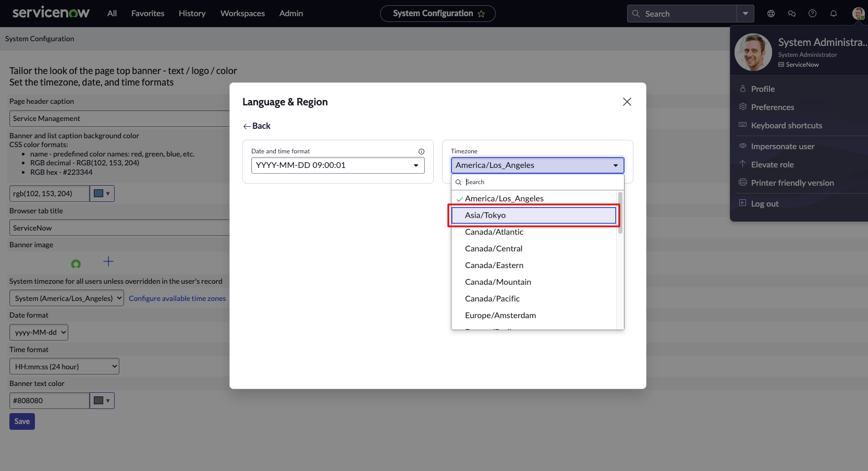Open the Date and time format dropdown
Viewport: 868px width, 471px height.
[338, 165]
